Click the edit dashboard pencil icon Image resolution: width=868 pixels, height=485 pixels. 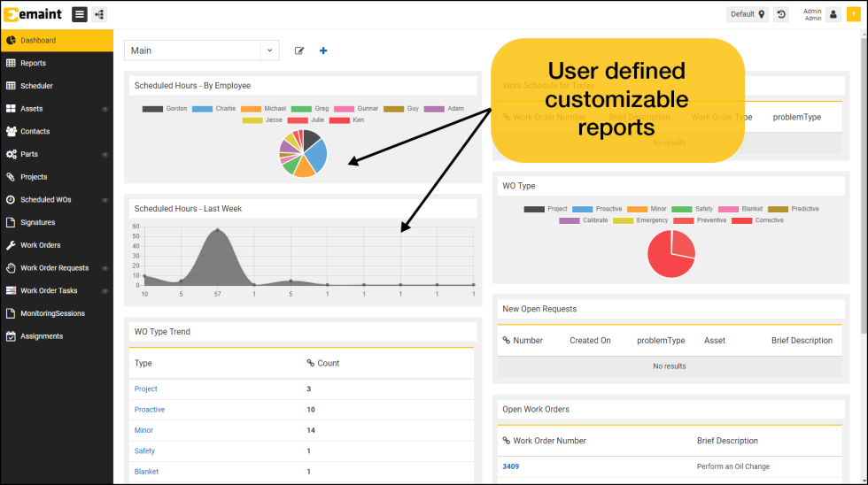(299, 50)
